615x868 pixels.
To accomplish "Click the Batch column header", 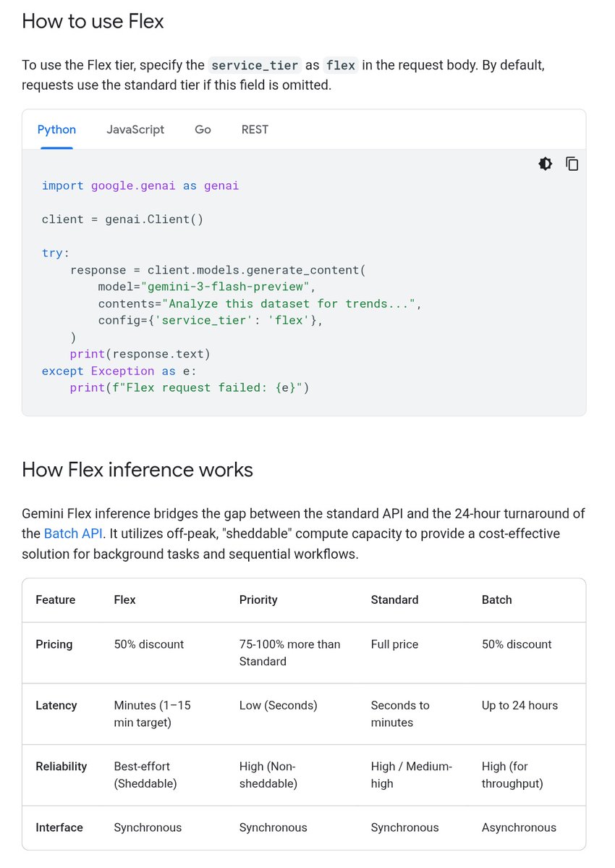I will (496, 599).
